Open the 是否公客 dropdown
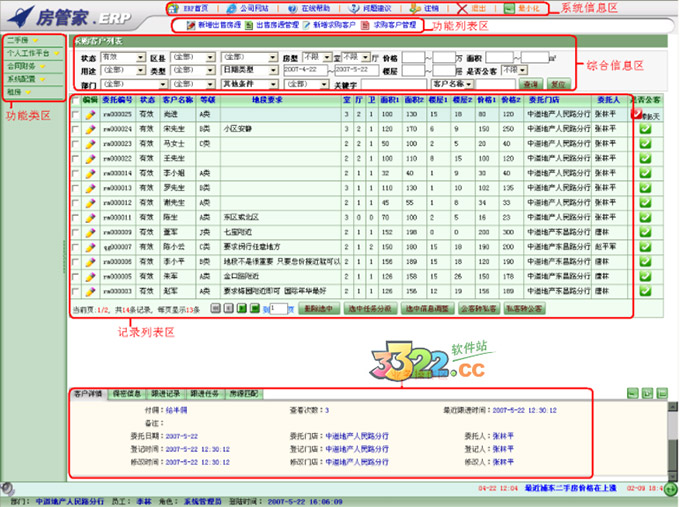 click(514, 70)
